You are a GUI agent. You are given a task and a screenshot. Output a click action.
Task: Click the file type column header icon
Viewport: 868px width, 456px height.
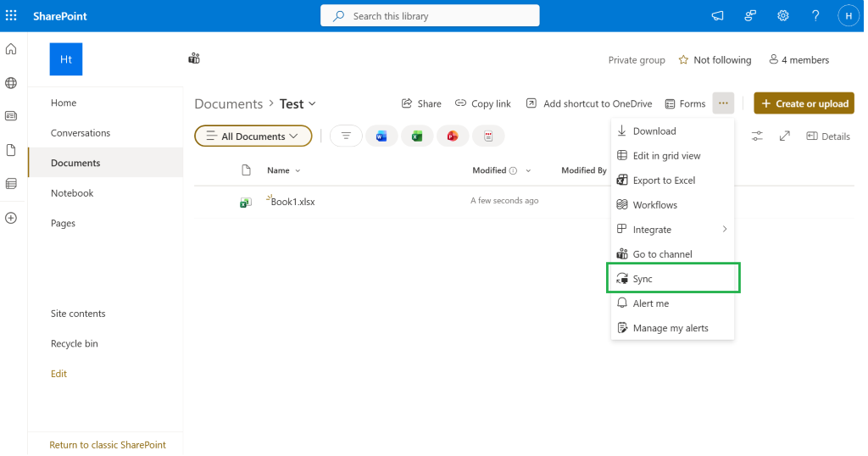(247, 170)
